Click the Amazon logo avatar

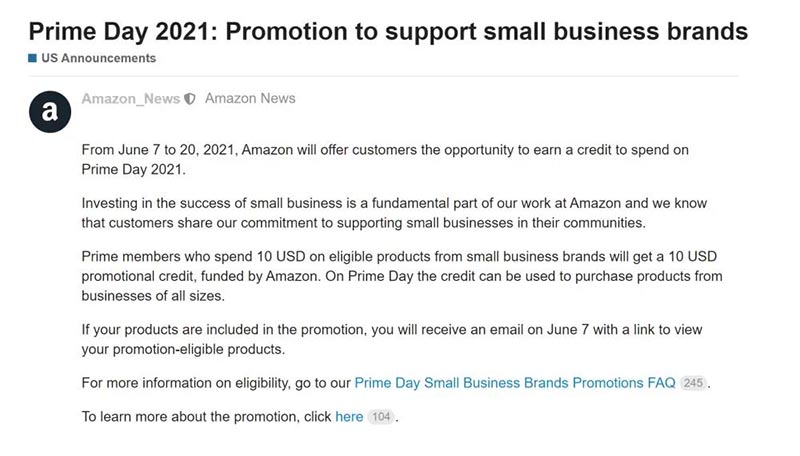point(49,113)
